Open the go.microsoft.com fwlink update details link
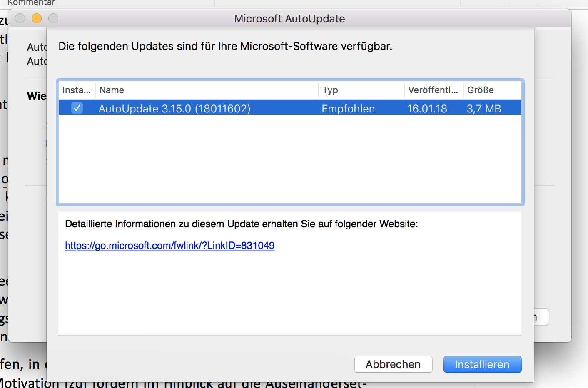 coord(169,246)
